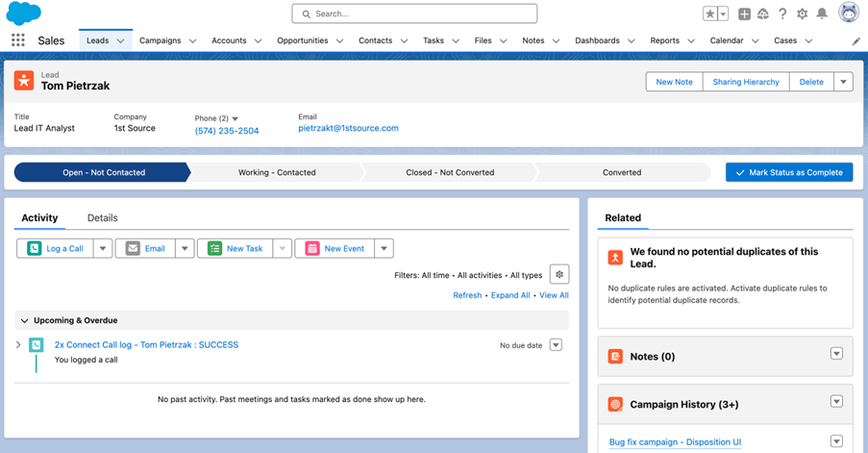Viewport: 868px width, 453px height.
Task: Click the Log a Call phone icon
Action: pyautogui.click(x=35, y=249)
